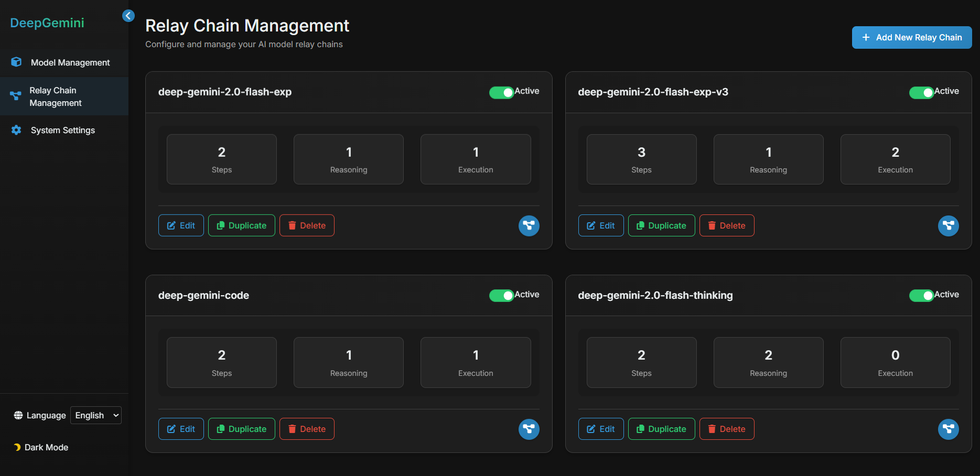Screen dimensions: 980x476
Task: Click the flow diagram icon on deep-gemini-2.0-flash-exp card
Action: click(529, 226)
